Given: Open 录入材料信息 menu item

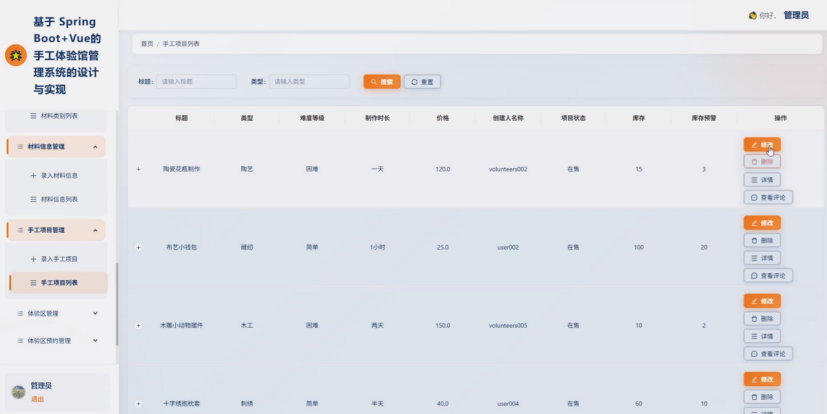Looking at the screenshot, I should [x=56, y=176].
